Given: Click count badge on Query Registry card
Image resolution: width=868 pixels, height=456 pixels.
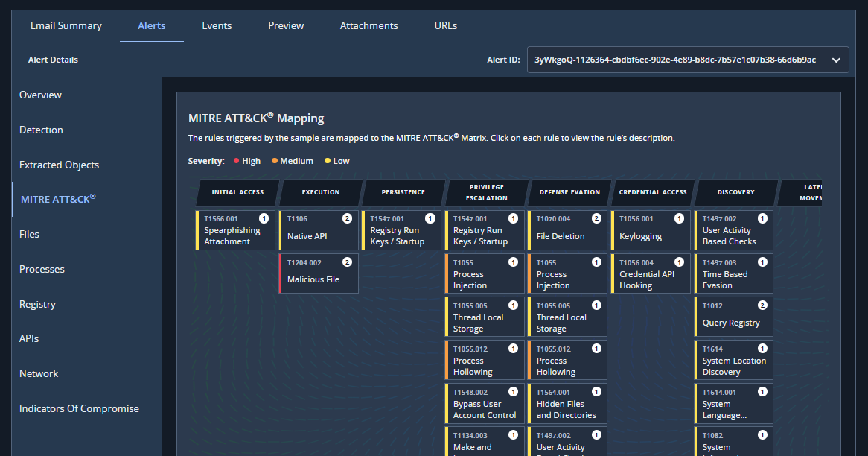Looking at the screenshot, I should point(762,305).
